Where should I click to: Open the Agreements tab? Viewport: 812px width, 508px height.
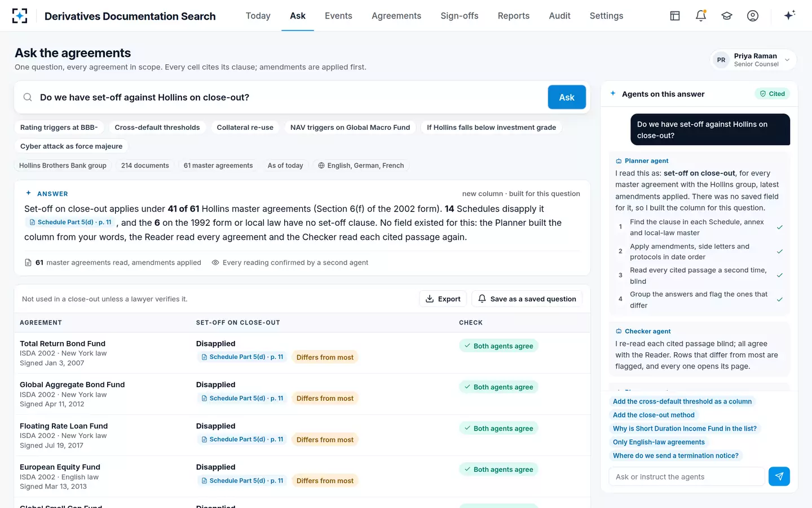pos(396,16)
